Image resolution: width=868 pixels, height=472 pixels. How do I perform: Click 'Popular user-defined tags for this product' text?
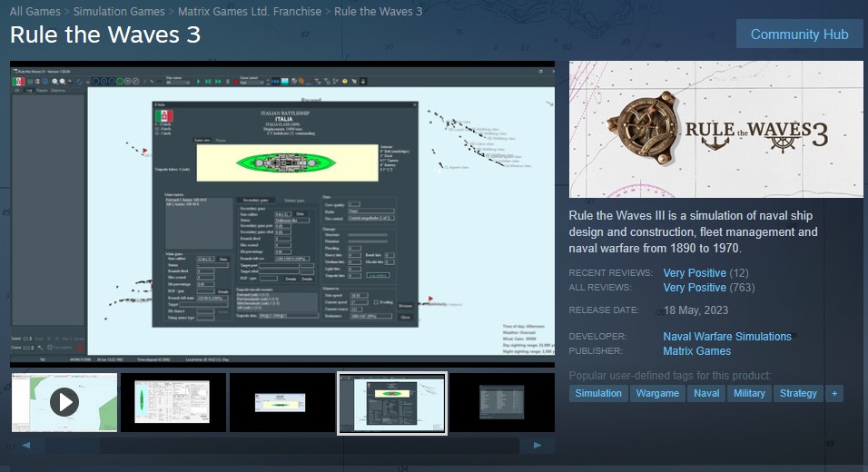[x=670, y=376]
